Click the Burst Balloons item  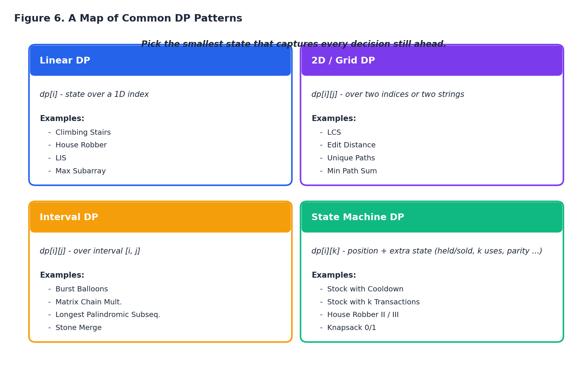coord(82,289)
